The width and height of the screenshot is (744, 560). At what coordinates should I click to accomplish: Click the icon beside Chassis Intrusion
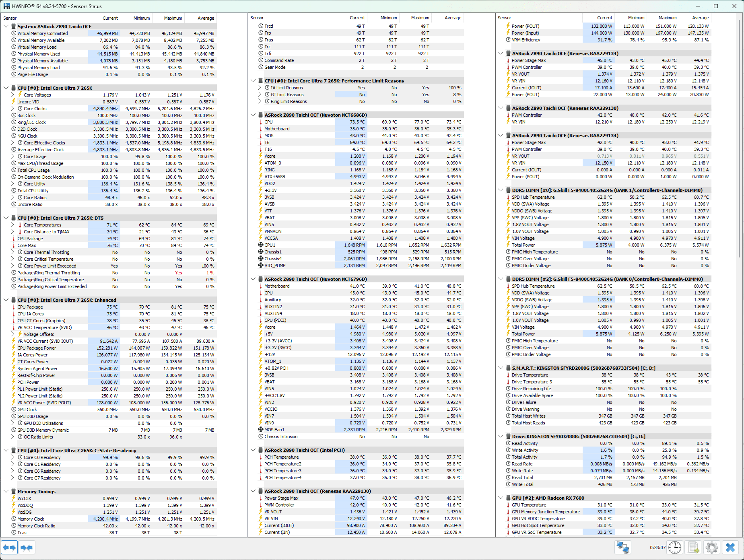pyautogui.click(x=261, y=436)
